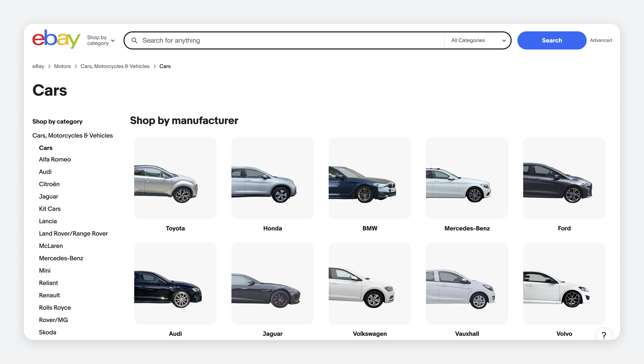Select the BMW car thumbnail
The height and width of the screenshot is (364, 644).
370,178
